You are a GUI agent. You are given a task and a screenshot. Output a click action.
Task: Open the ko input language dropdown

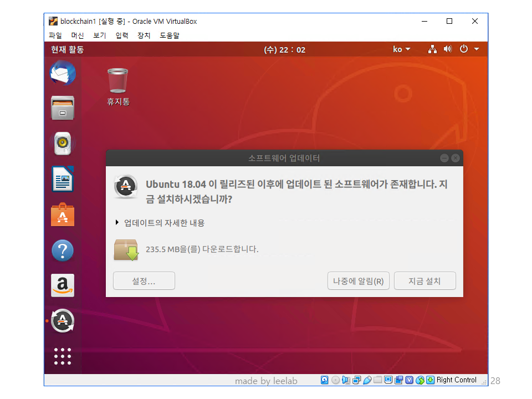(x=402, y=49)
